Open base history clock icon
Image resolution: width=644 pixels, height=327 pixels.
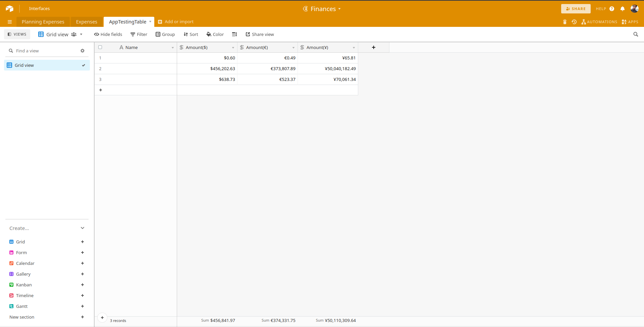pyautogui.click(x=574, y=22)
